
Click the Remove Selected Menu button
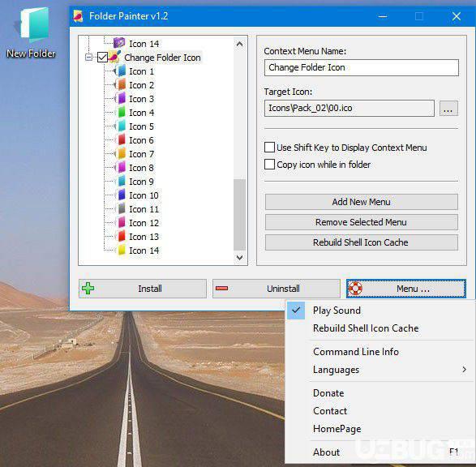[x=361, y=222]
